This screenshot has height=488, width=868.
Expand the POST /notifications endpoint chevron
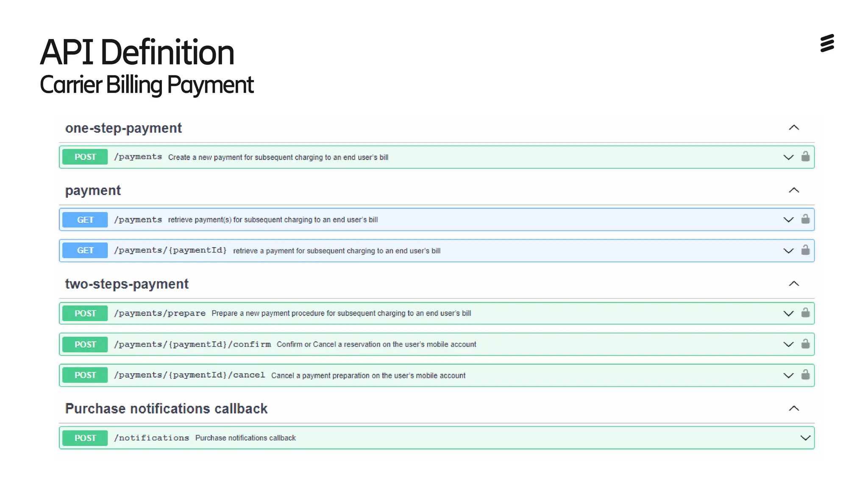point(805,438)
